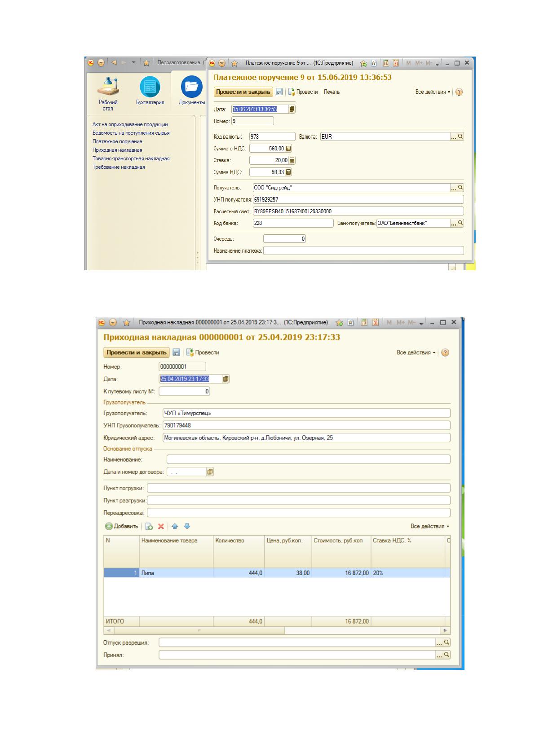This screenshot has width=535, height=756.
Task: Open Все действия dropdown above goods table
Action: pos(430,527)
